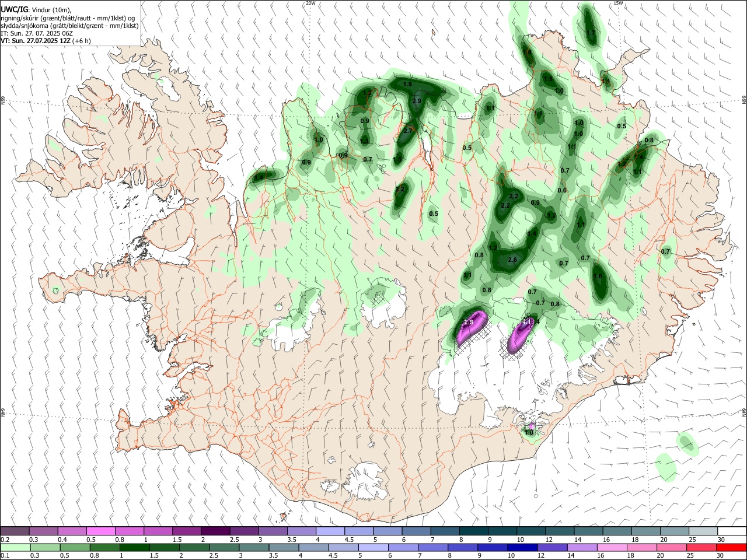This screenshot has width=747, height=560.
Task: Click the '0.2' label in the top legend
Action: pos(6,540)
